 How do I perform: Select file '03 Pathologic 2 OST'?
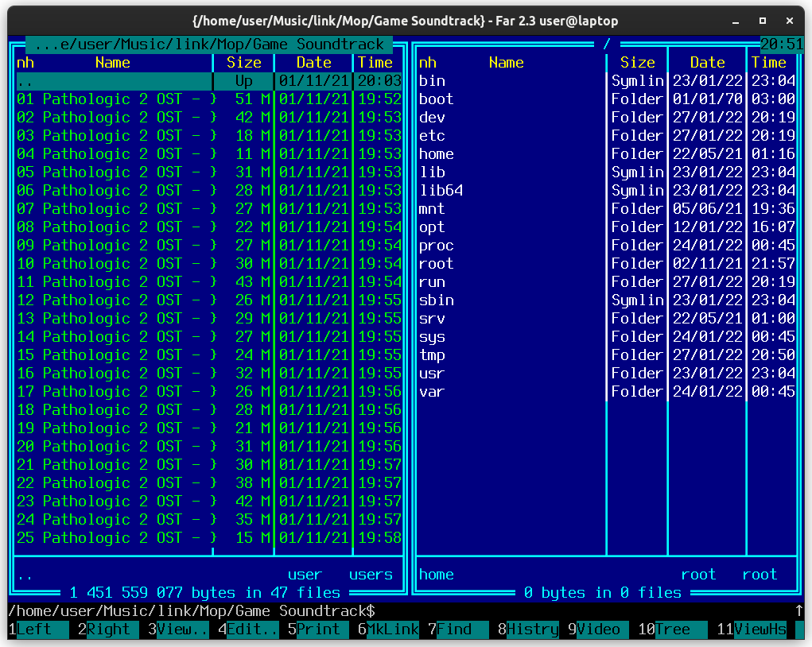click(209, 136)
